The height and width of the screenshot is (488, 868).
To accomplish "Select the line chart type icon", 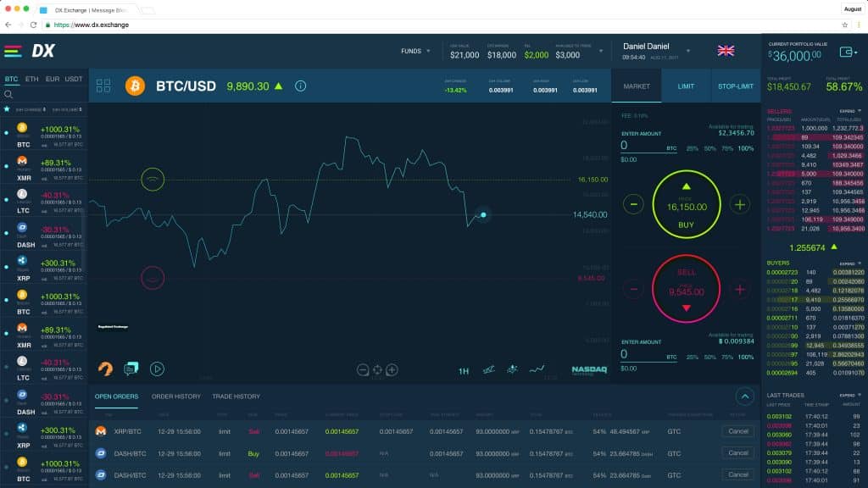I will coord(536,368).
